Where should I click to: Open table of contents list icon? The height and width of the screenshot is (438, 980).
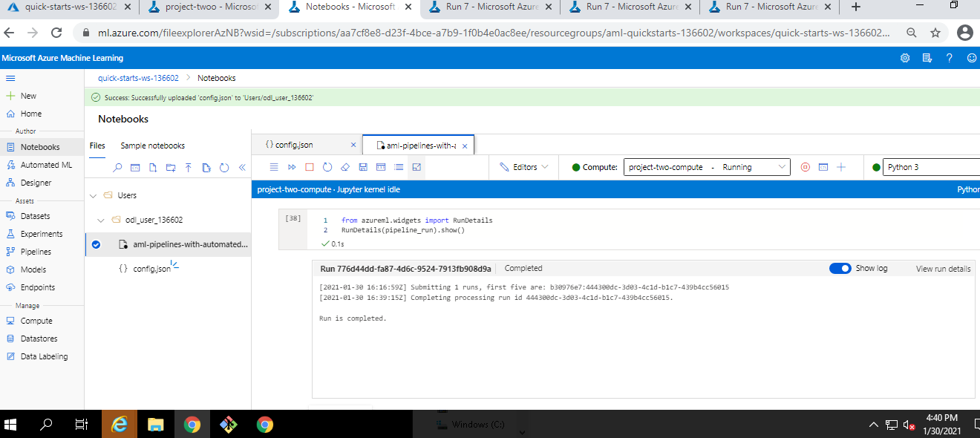pyautogui.click(x=399, y=167)
